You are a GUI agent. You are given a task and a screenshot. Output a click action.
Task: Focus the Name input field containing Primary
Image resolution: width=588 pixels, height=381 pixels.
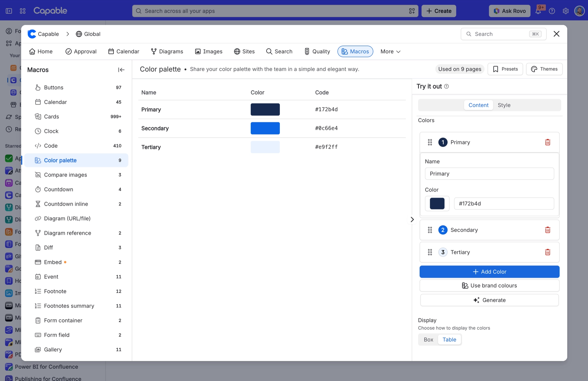pos(489,174)
